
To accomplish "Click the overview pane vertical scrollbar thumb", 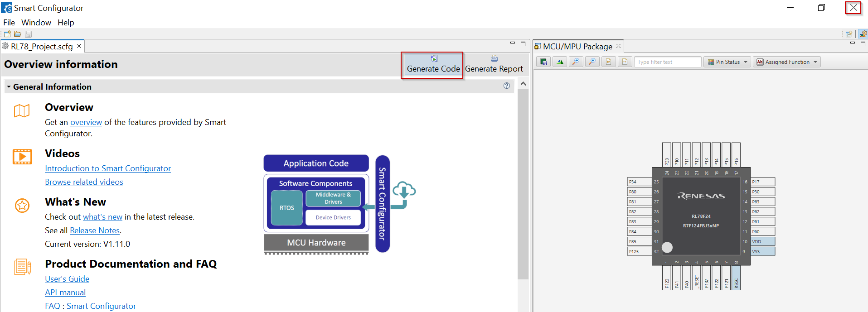I will pyautogui.click(x=523, y=184).
